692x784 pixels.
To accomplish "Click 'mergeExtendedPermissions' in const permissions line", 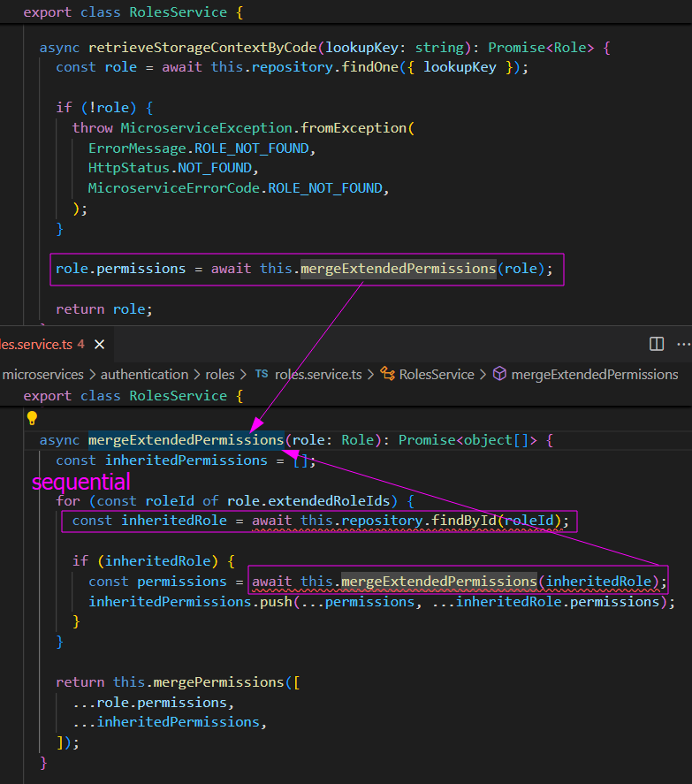I will click(439, 582).
